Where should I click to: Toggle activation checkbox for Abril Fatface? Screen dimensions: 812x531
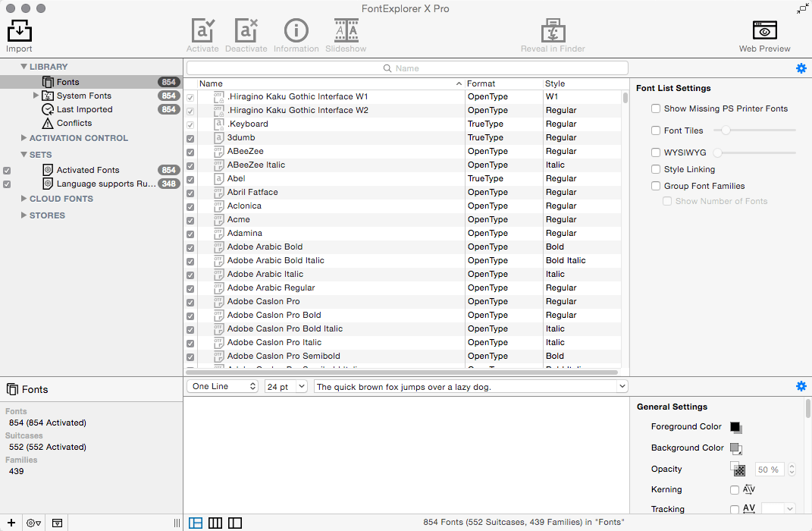190,193
